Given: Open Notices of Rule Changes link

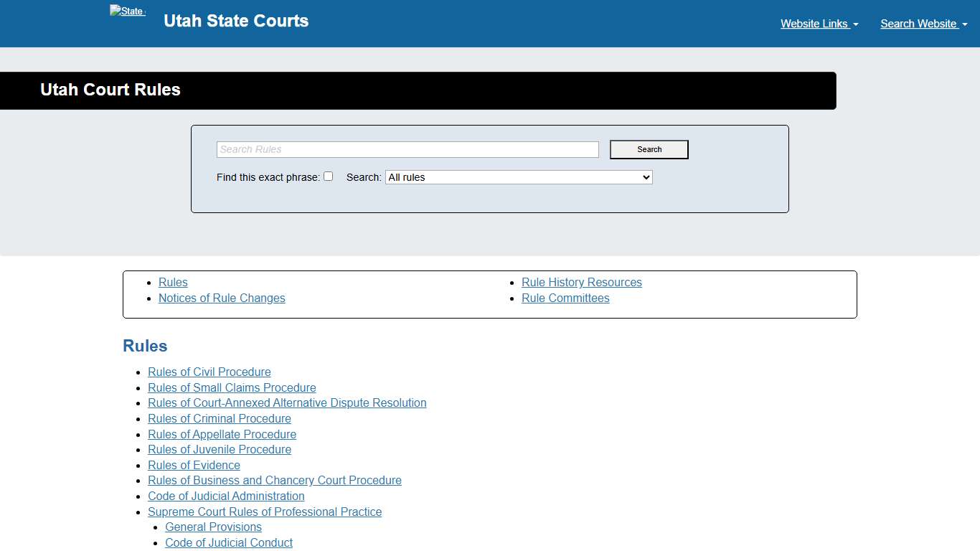Looking at the screenshot, I should (222, 298).
